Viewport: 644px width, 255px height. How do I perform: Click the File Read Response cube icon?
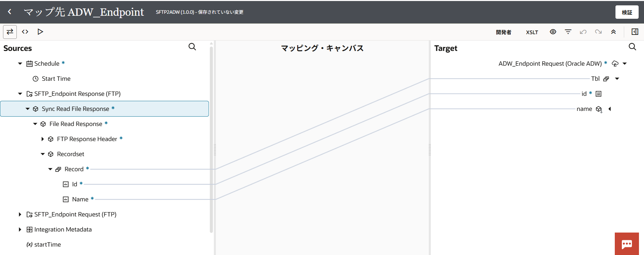coord(43,124)
